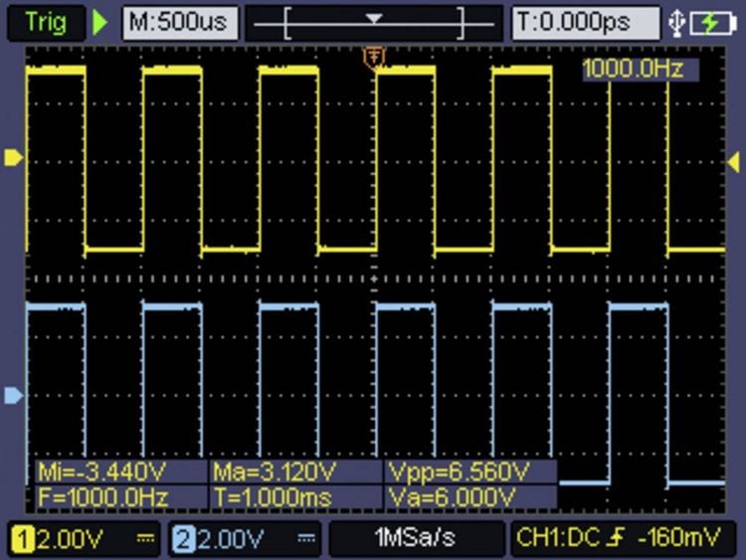Click the yellow CH1 ground level marker
746x560 pixels.
click(13, 157)
